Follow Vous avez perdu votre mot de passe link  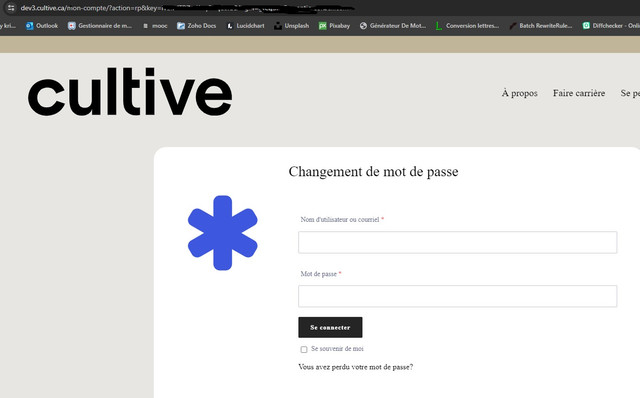click(356, 367)
